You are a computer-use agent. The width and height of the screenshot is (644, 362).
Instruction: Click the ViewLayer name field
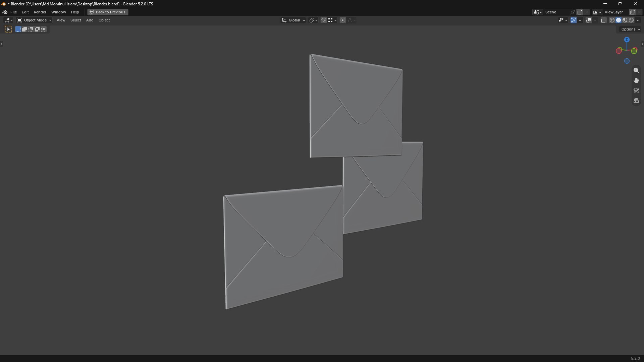pos(616,12)
